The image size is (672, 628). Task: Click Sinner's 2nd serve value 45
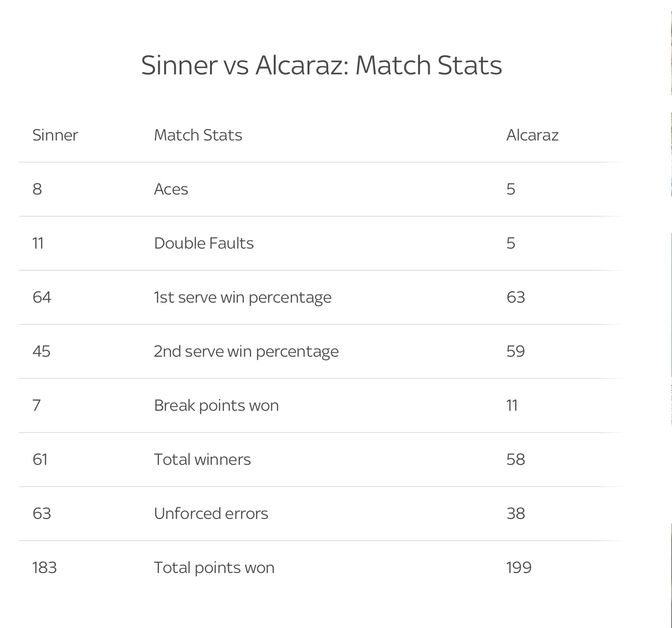coord(42,351)
